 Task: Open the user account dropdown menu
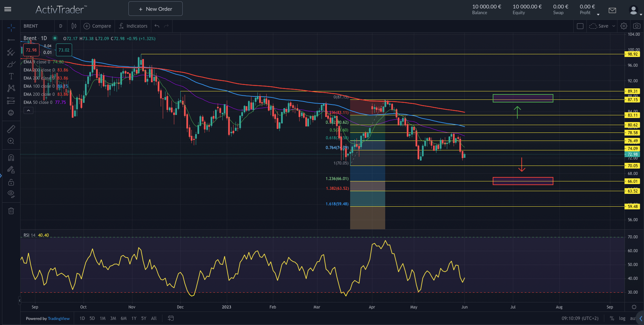[x=635, y=10]
